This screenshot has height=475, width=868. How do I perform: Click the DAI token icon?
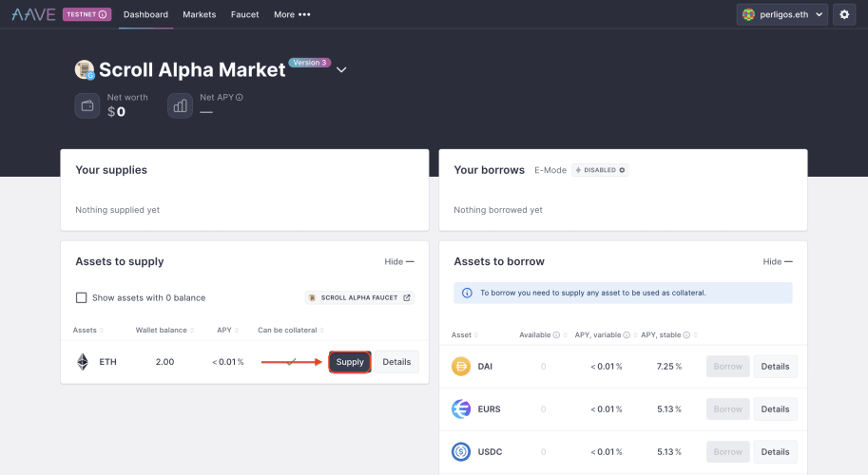pyautogui.click(x=461, y=366)
